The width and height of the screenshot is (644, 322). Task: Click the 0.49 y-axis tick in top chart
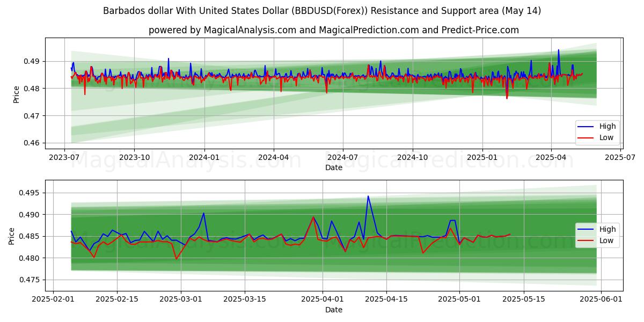click(32, 61)
